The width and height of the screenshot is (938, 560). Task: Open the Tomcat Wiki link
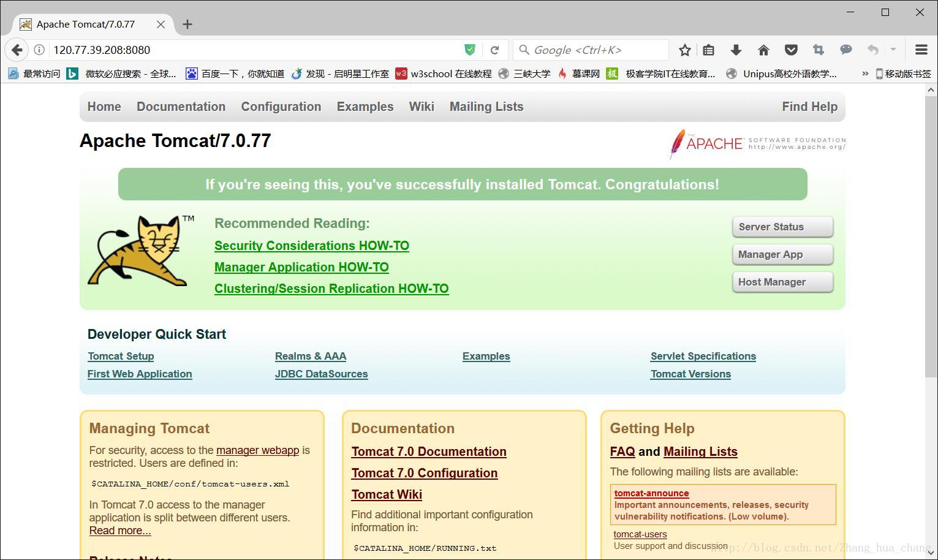click(x=387, y=494)
